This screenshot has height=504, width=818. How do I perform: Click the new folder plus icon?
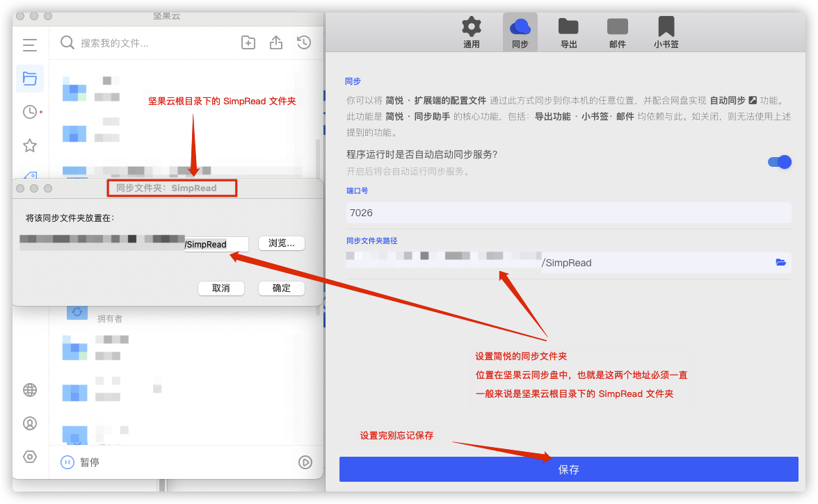[248, 42]
